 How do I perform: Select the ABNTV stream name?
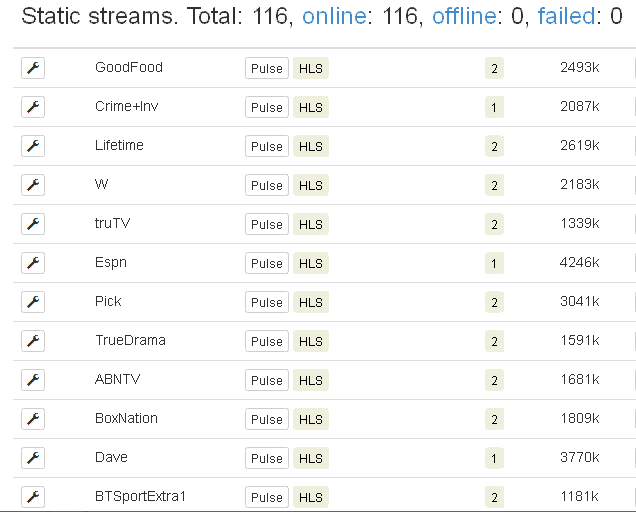tap(118, 379)
